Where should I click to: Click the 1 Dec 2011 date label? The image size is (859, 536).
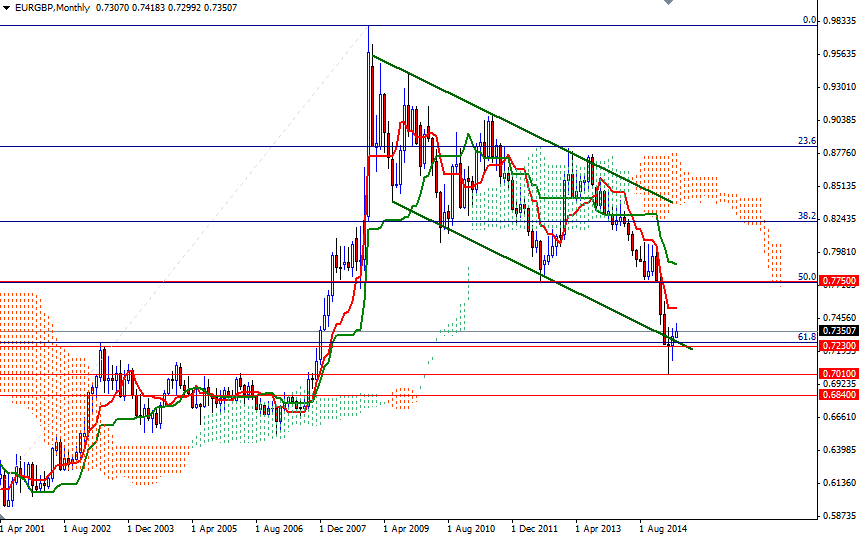coord(535,529)
